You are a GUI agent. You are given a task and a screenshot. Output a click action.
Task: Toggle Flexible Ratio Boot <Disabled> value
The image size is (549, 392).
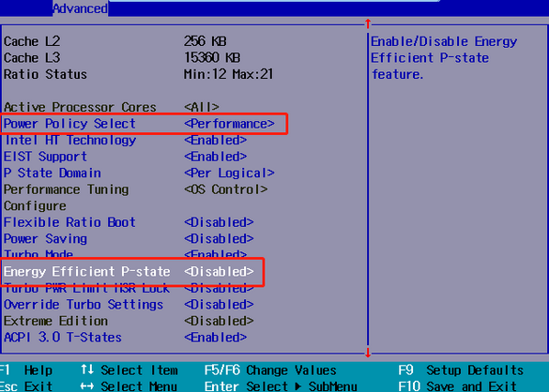(219, 222)
